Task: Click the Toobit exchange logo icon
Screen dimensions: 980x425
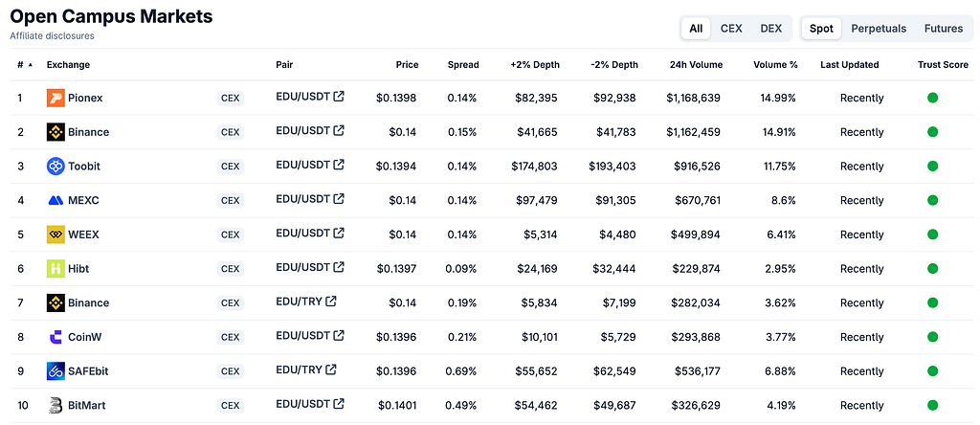Action: [x=56, y=167]
